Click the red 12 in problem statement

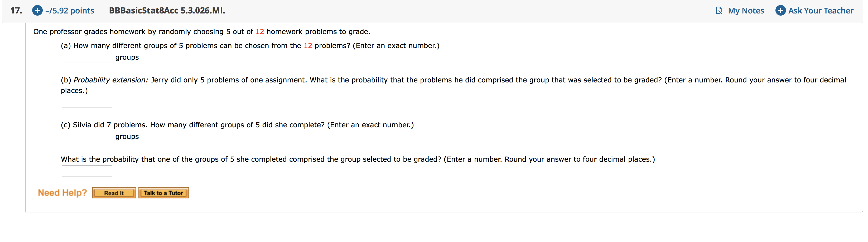click(259, 31)
